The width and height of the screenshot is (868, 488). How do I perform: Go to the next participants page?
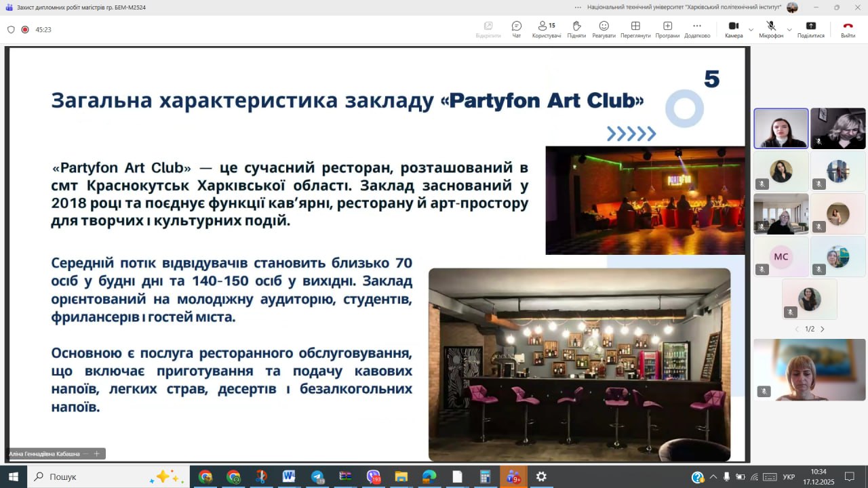click(x=823, y=329)
